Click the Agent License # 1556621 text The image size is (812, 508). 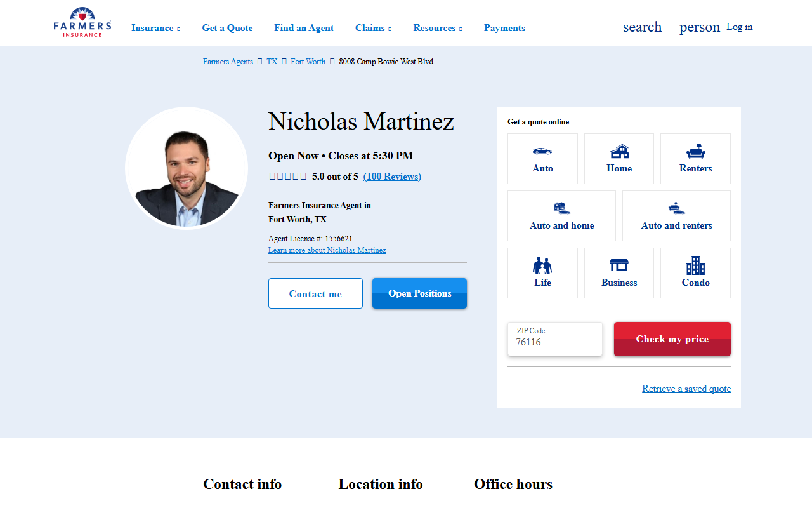(x=310, y=239)
